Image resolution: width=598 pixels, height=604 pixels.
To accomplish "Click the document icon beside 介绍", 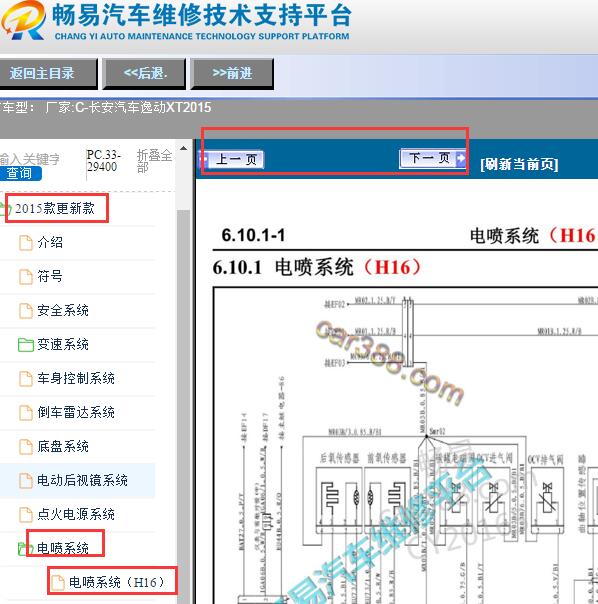I will [26, 243].
